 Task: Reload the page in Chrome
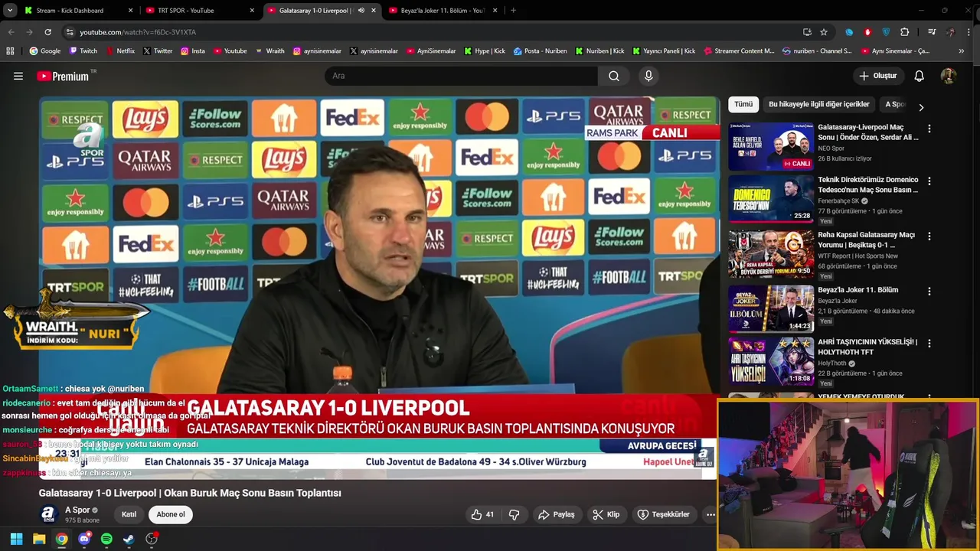pos(47,32)
